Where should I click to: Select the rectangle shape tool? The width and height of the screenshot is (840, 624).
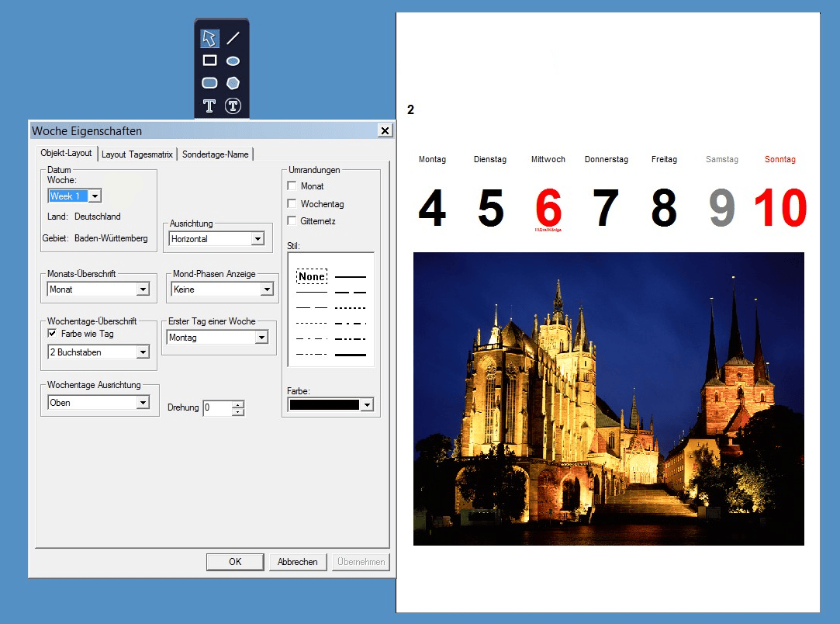point(209,61)
